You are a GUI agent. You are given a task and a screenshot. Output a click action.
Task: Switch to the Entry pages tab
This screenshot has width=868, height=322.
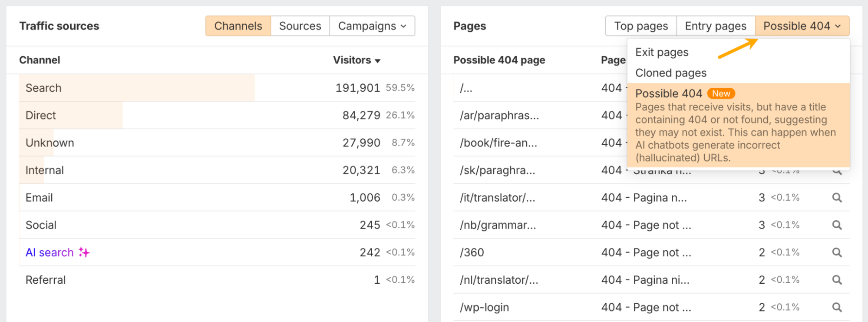(716, 26)
